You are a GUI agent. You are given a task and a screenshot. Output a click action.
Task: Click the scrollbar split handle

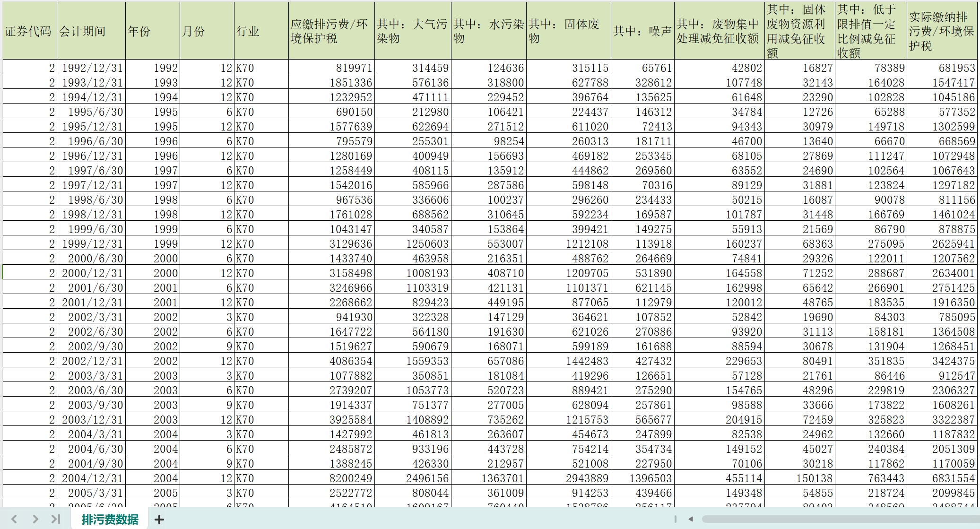(x=676, y=519)
